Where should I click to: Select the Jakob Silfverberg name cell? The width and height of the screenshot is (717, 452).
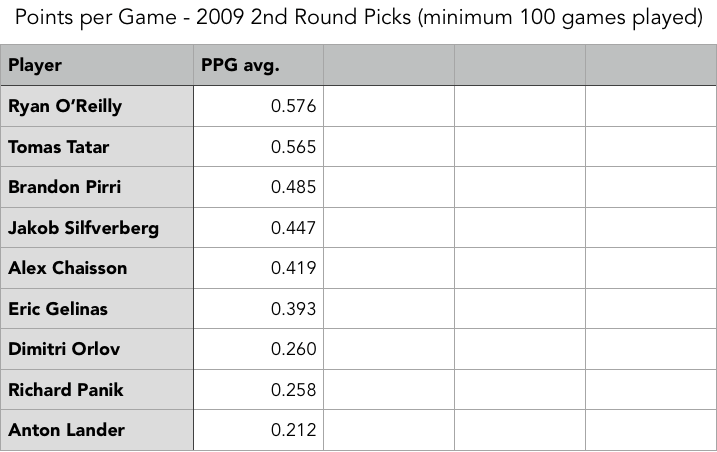click(x=96, y=228)
